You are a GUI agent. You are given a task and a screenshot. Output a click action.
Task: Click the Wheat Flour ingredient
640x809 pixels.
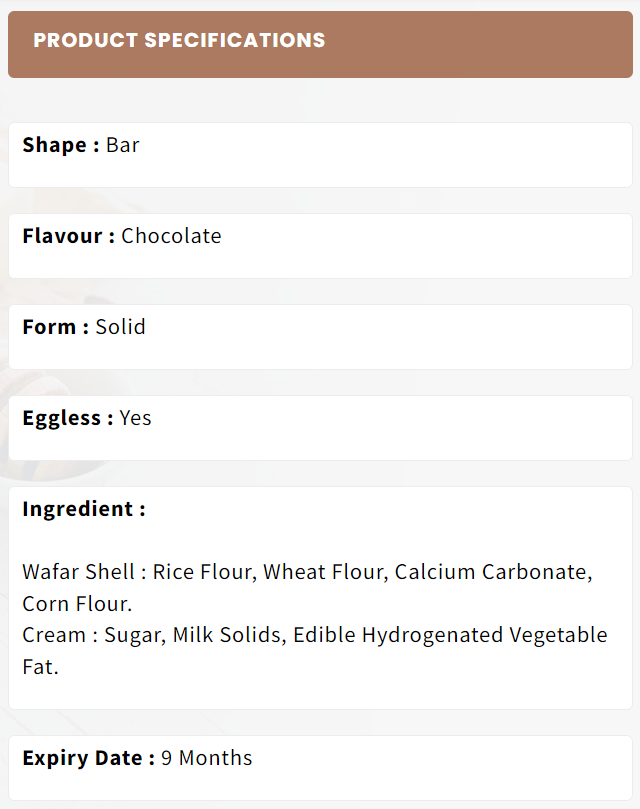325,572
